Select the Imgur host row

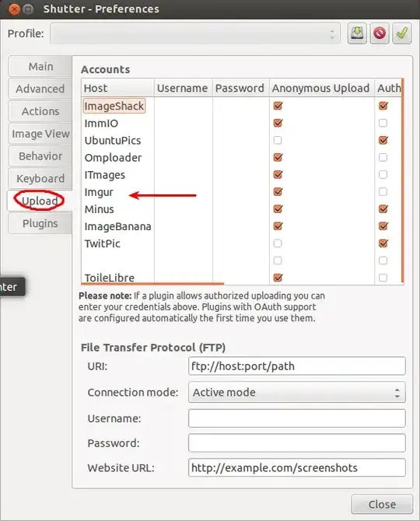click(x=99, y=192)
